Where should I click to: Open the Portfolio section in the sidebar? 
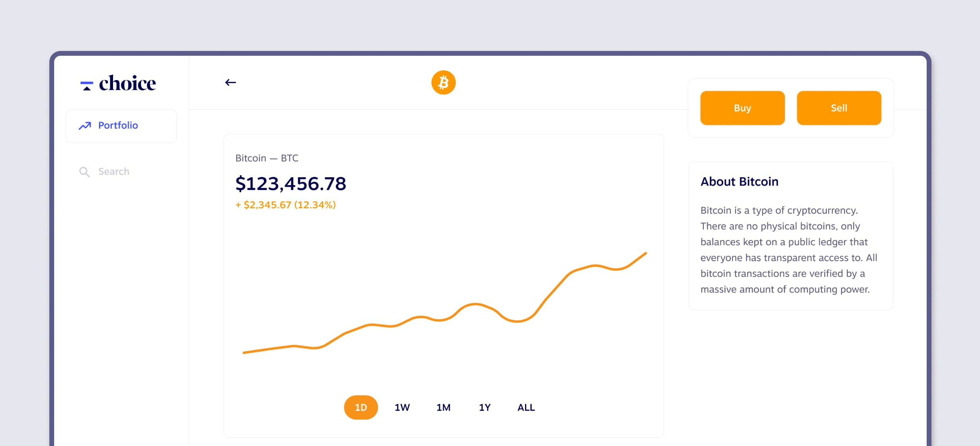(121, 126)
